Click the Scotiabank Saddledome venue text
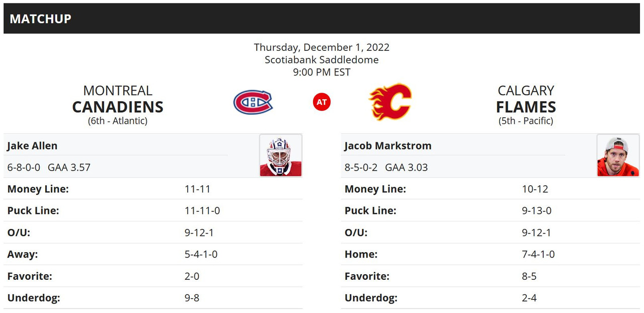The height and width of the screenshot is (313, 644). pos(322,60)
